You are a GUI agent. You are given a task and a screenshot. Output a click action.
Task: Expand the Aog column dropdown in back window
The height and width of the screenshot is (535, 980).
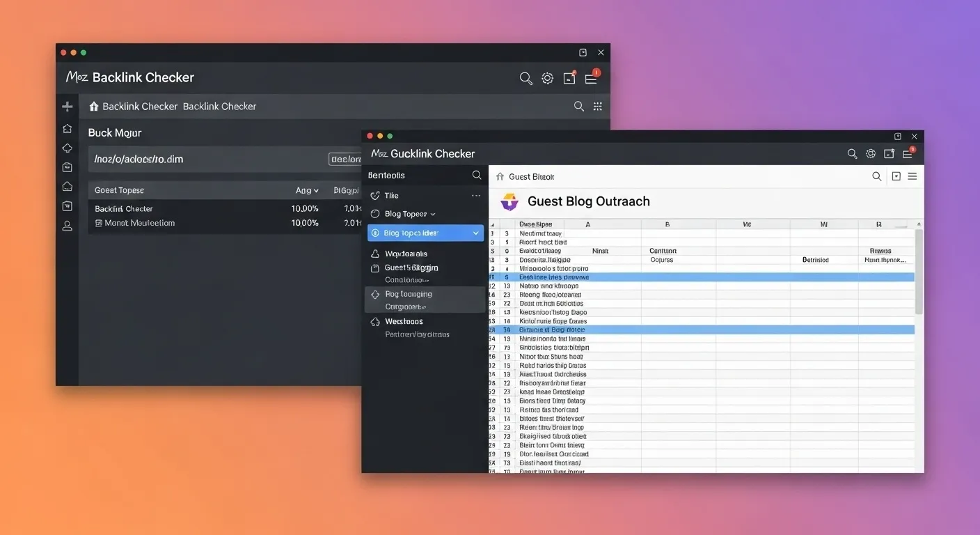click(316, 190)
